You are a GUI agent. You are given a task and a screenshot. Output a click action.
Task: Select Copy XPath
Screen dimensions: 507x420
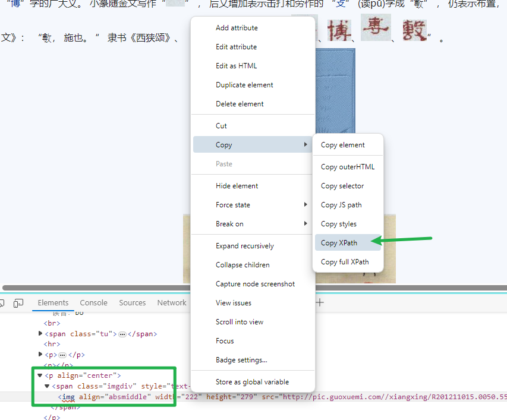(348, 242)
